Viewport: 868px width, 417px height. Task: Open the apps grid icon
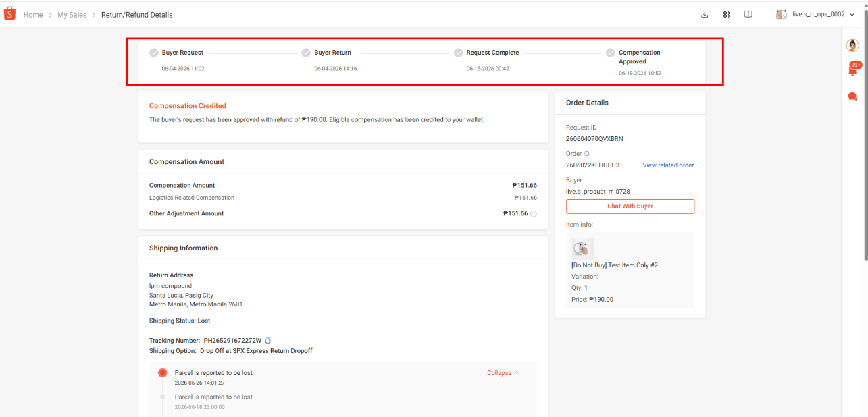[x=727, y=14]
